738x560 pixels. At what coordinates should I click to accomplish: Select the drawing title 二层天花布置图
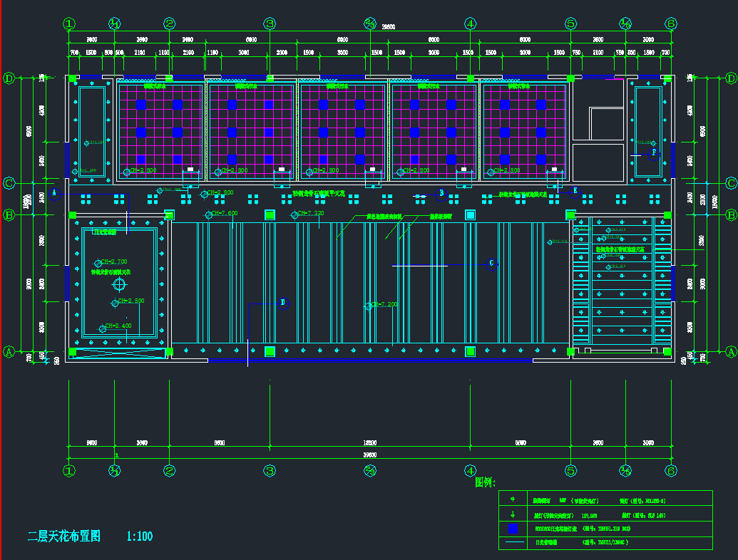click(64, 536)
